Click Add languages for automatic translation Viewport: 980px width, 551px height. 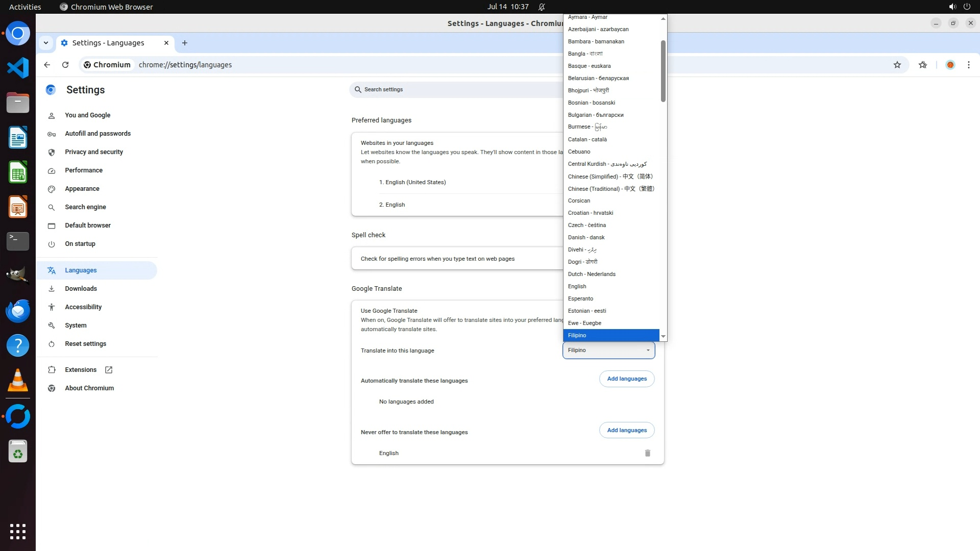pos(626,379)
